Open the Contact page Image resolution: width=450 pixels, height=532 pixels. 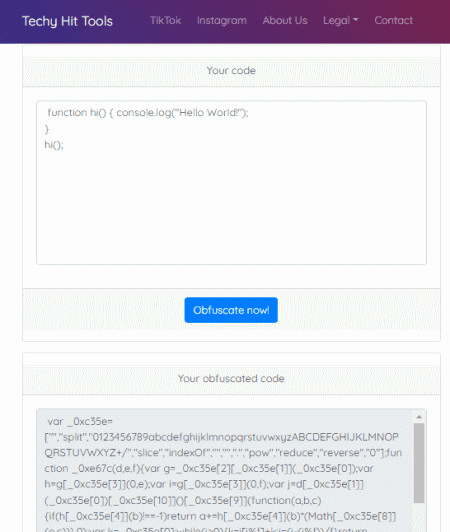(x=394, y=20)
